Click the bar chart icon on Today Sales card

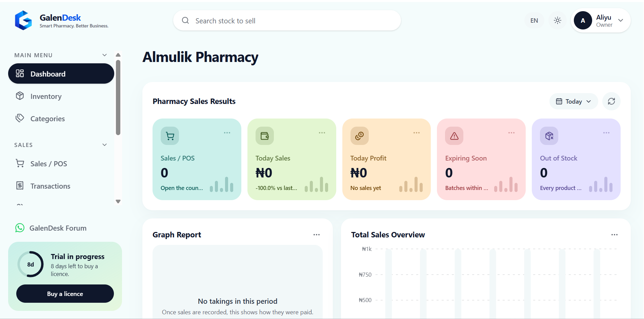click(317, 185)
